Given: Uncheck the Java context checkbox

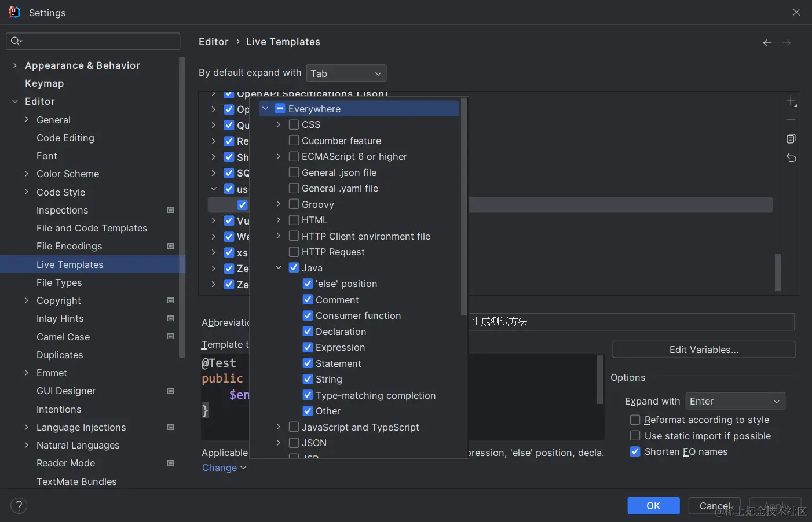Looking at the screenshot, I should [294, 267].
